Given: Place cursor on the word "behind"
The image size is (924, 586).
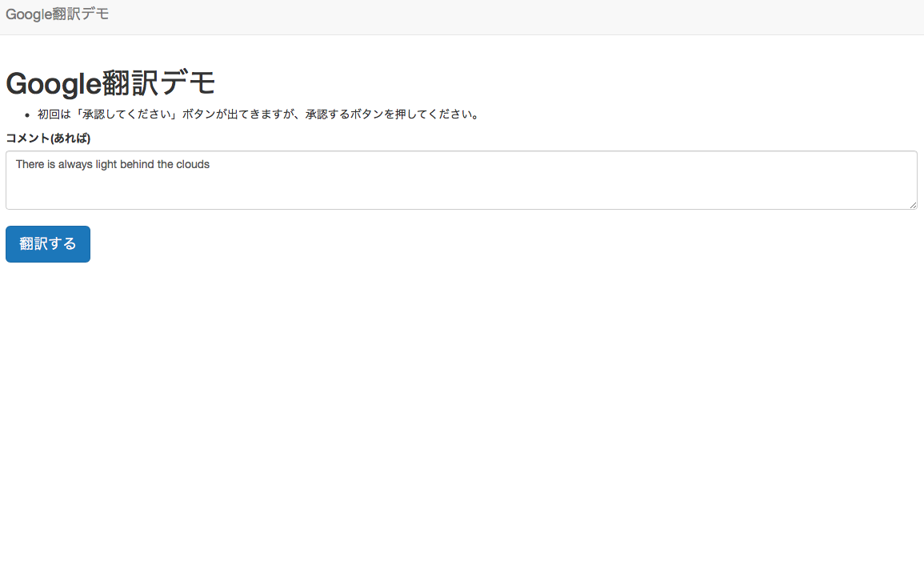Looking at the screenshot, I should [x=137, y=164].
